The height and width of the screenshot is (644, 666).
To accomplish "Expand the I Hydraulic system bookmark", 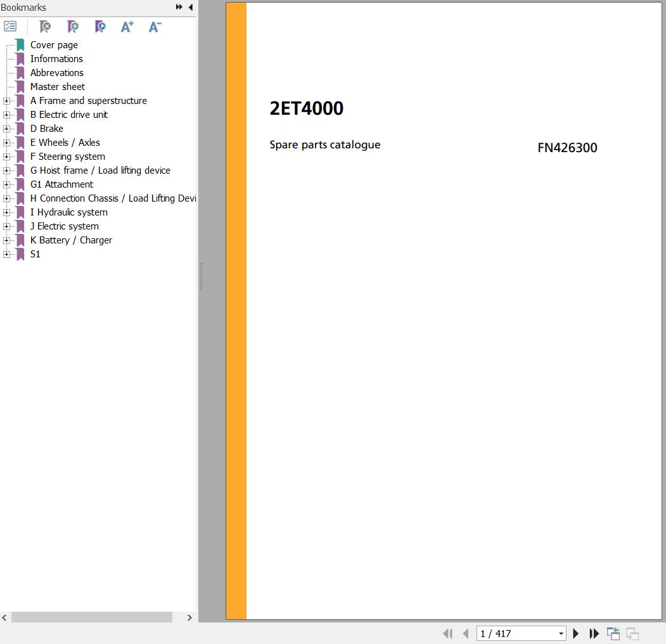I will pos(6,212).
